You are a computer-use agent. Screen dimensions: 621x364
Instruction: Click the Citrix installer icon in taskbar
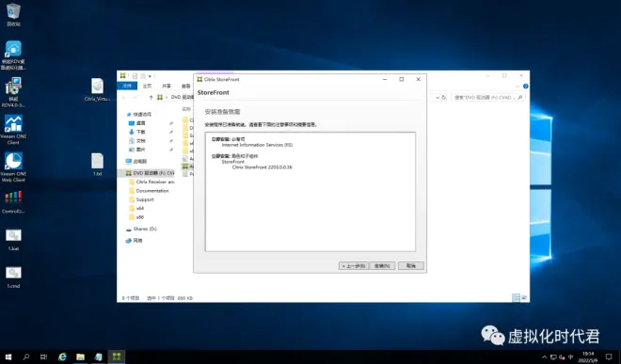point(117,356)
